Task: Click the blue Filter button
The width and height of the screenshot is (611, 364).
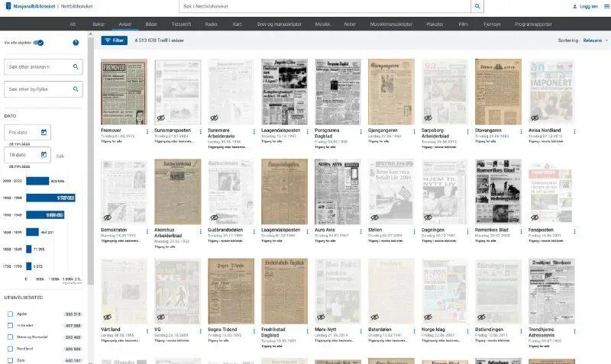Action: pyautogui.click(x=114, y=40)
